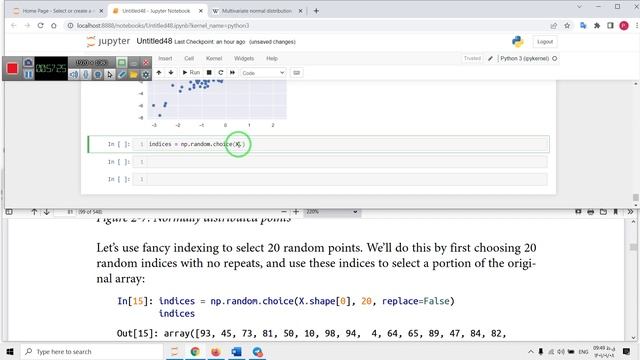
Task: Stop recording with the red square button
Action: pyautogui.click(x=12, y=69)
